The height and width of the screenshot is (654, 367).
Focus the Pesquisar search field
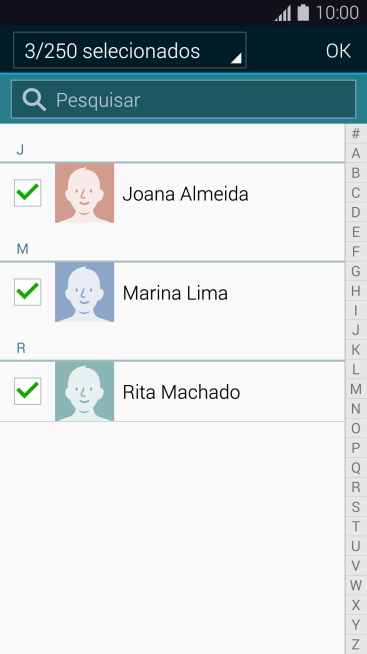coord(184,100)
